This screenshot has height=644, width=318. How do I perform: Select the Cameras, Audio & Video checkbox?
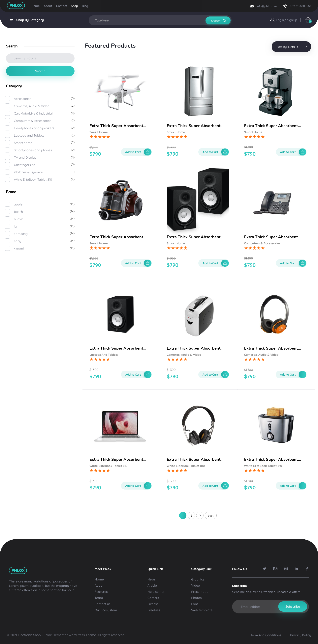coord(8,106)
